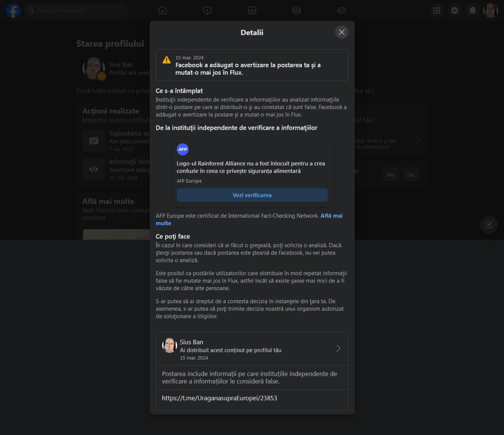The height and width of the screenshot is (435, 504).
Task: Open the Marketplace icon
Action: point(252,10)
